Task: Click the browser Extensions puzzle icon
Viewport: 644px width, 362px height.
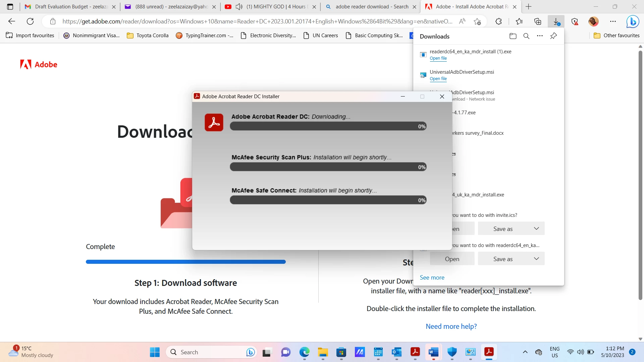Action: 498,21
